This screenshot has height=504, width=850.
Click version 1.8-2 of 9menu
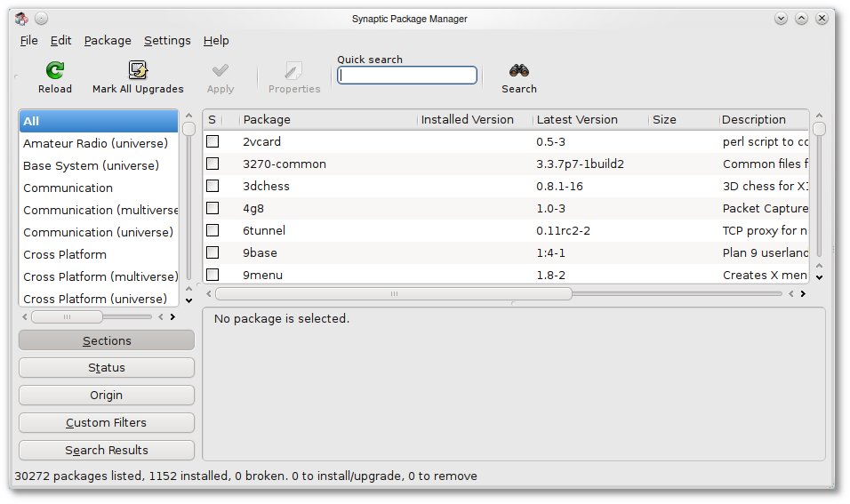click(x=550, y=276)
